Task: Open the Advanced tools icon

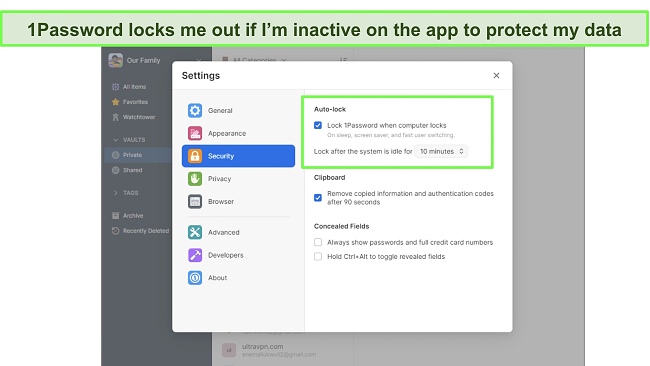Action: (195, 232)
